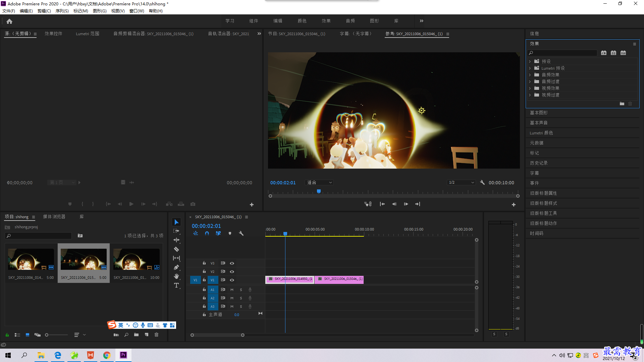Screen dimensions: 644x362
Task: Open timeline display settings wrench
Action: tap(241, 233)
